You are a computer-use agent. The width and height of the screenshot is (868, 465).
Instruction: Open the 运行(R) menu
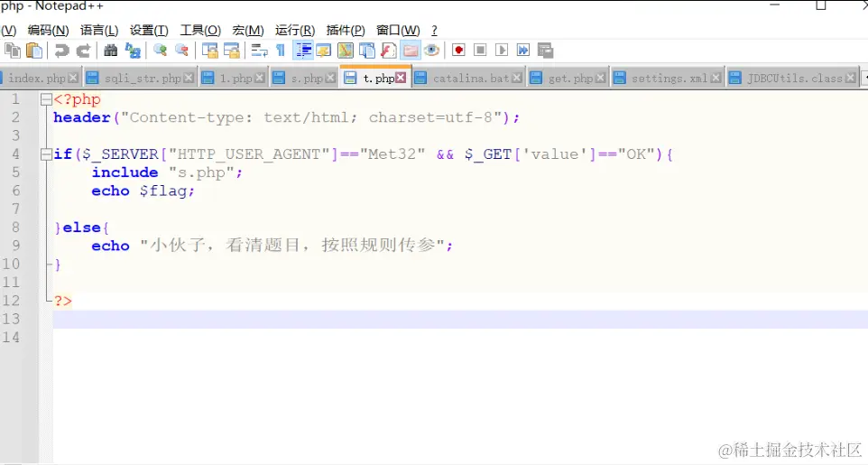point(295,31)
